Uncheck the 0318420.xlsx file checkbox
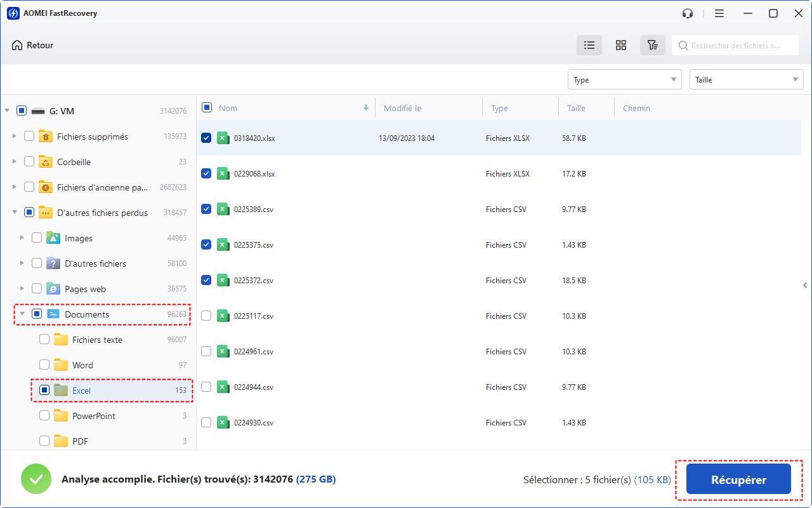Image resolution: width=812 pixels, height=508 pixels. [x=206, y=138]
